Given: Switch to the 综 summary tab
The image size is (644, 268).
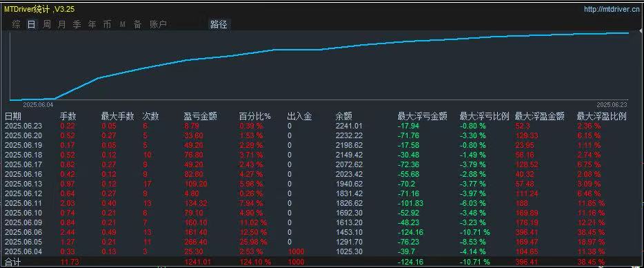Looking at the screenshot, I should coord(16,24).
